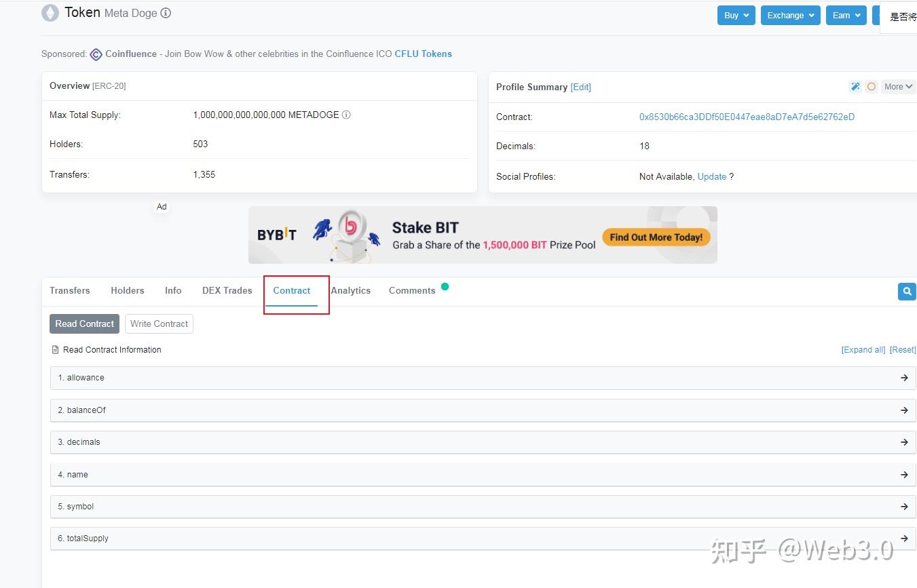Expand the 4. name function

coord(483,475)
